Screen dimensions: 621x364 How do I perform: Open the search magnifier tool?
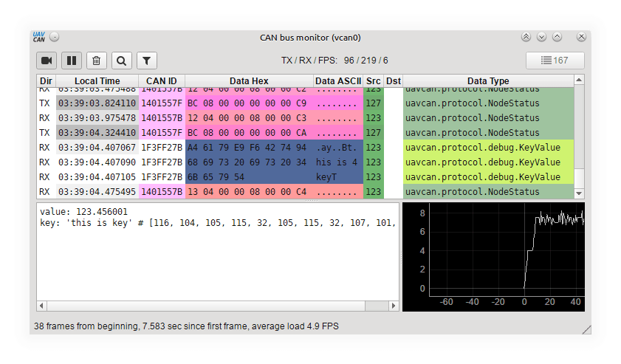122,61
